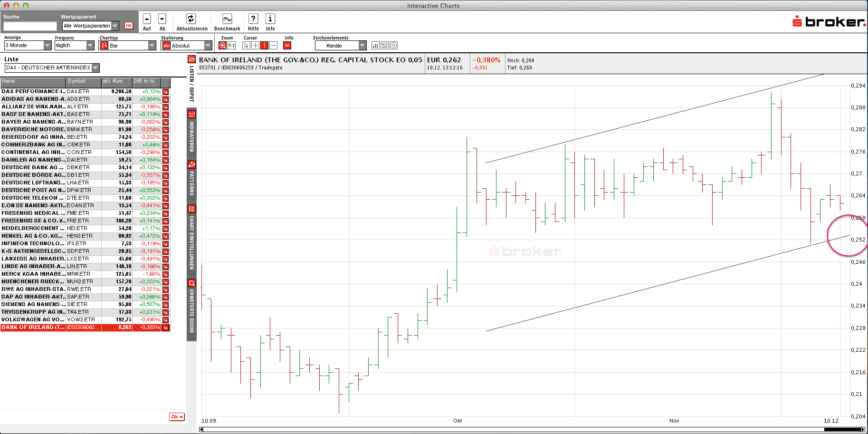Open the Zeichenelemente 'Kanäle' dropdown
868x434 pixels.
click(341, 46)
